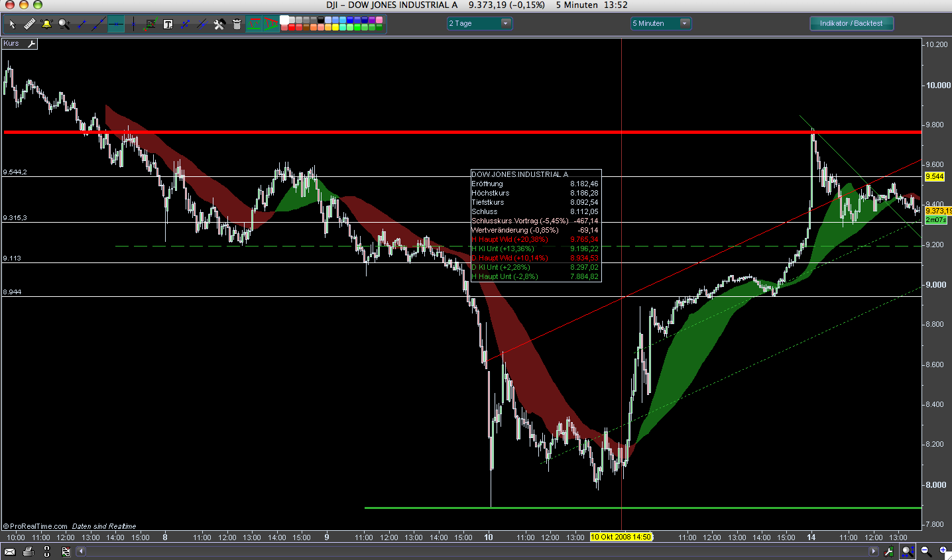
Task: Select the thick red horizontal resistance line
Action: coord(462,132)
